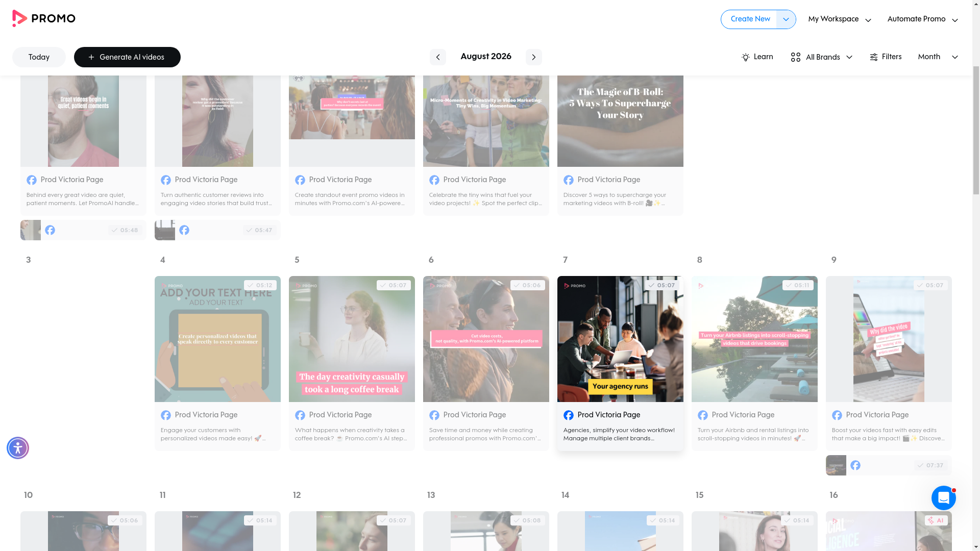Expand the Create New dropdown arrow

pos(786,19)
